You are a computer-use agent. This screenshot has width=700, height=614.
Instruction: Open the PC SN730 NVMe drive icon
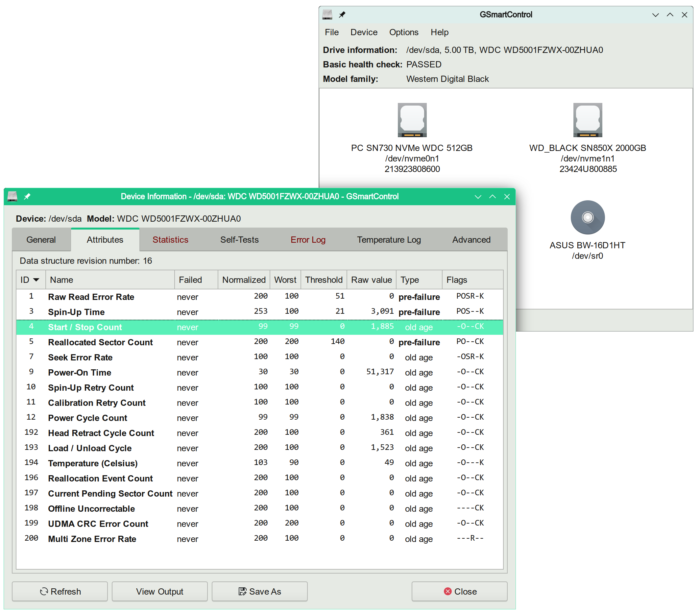tap(412, 120)
